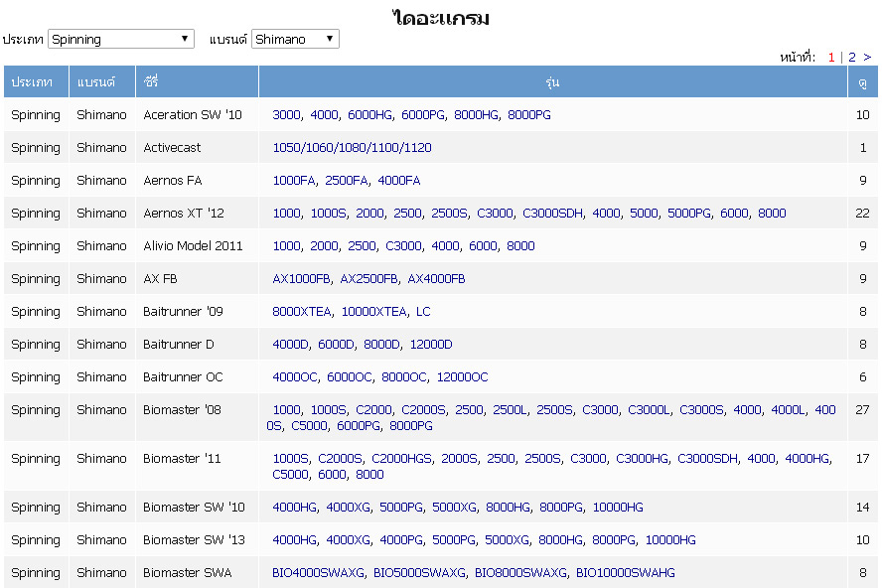Open 2500L in the Biomaster '08 row
882x588 pixels.
click(x=511, y=409)
